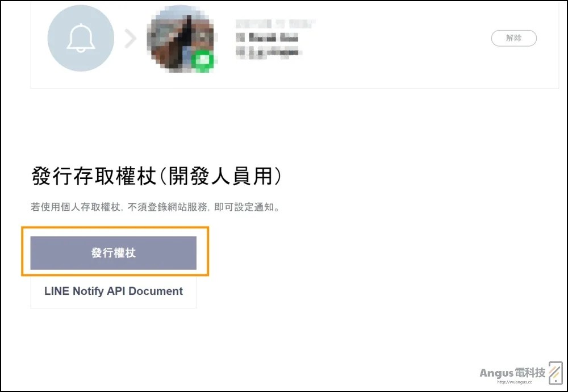Click the (開發人員用) part of the heading
Viewport: 568px width, 392px height.
coord(220,176)
